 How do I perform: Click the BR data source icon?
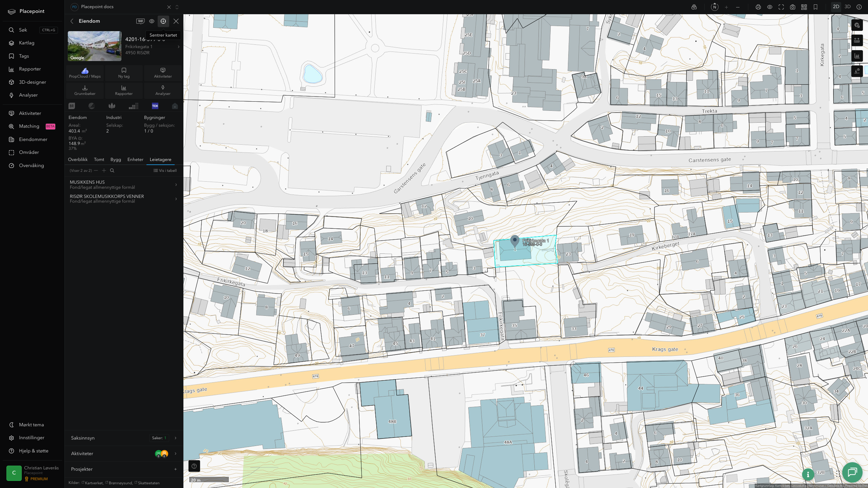click(x=72, y=106)
